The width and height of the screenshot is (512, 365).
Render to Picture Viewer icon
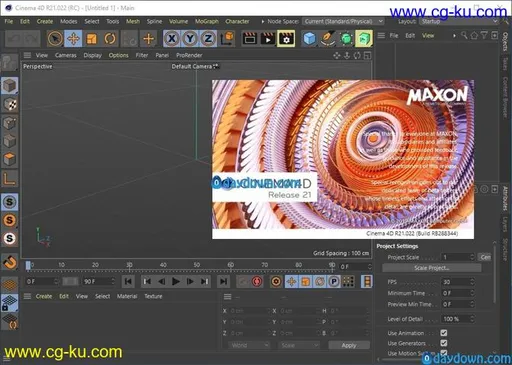[x=268, y=39]
